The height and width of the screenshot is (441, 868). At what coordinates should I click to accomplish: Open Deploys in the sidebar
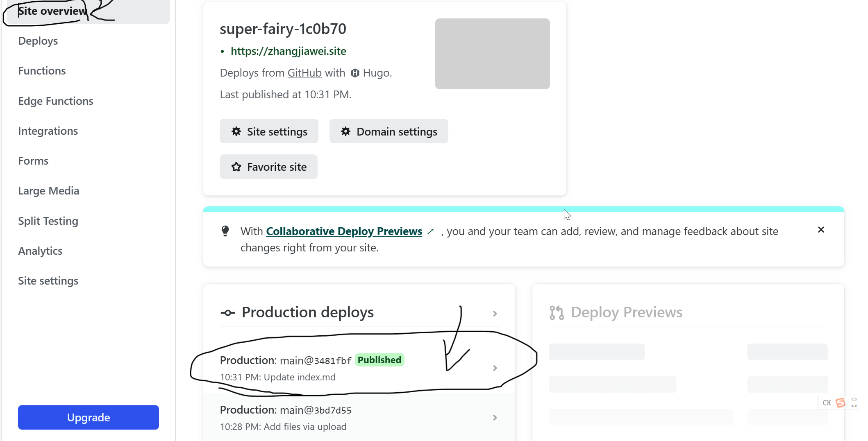click(38, 41)
